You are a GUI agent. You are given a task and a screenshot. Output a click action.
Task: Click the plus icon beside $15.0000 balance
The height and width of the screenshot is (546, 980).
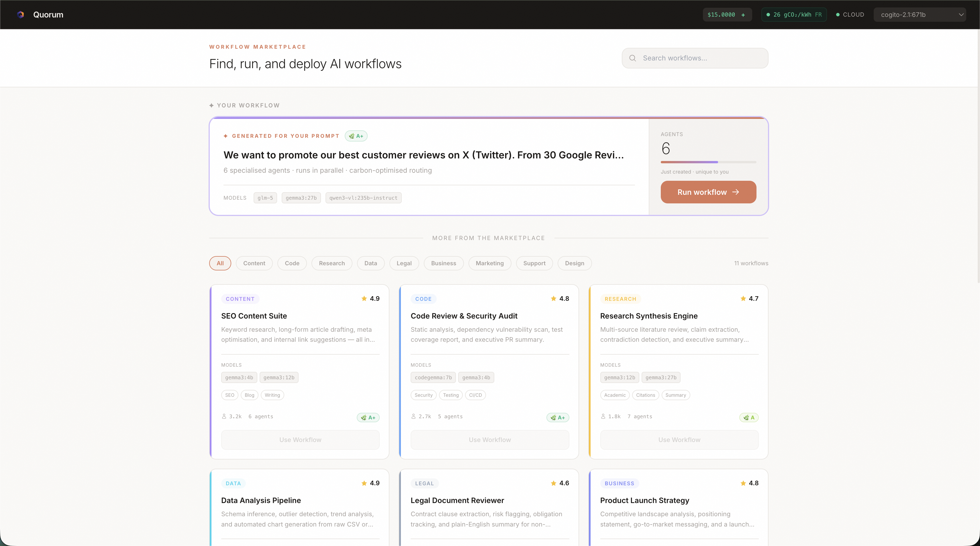point(743,15)
